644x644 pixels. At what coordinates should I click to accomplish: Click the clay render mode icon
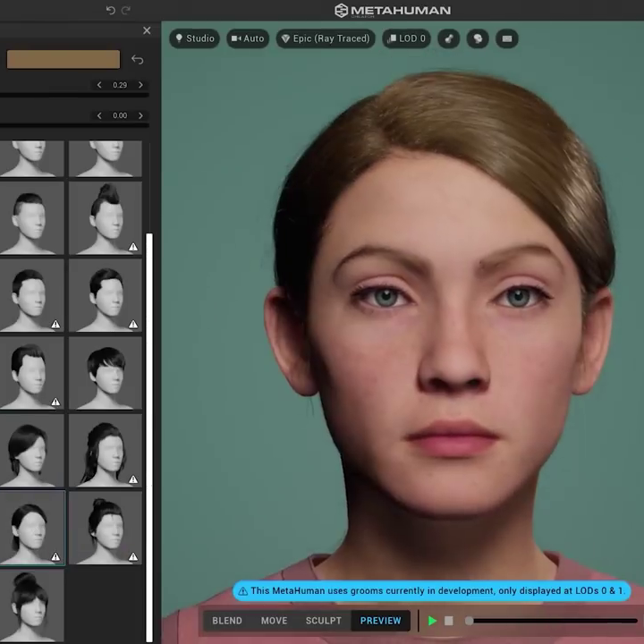pos(478,38)
